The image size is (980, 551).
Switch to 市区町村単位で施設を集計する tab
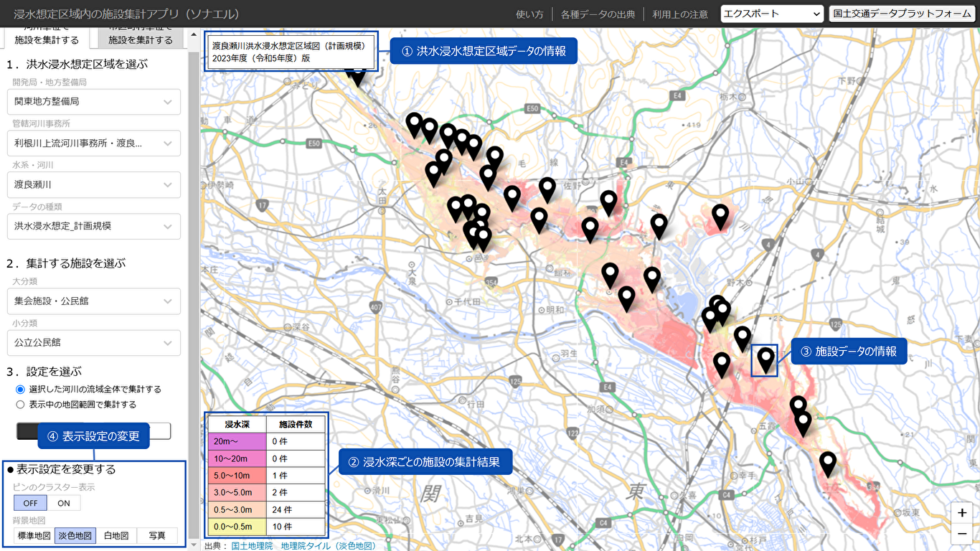click(x=141, y=37)
